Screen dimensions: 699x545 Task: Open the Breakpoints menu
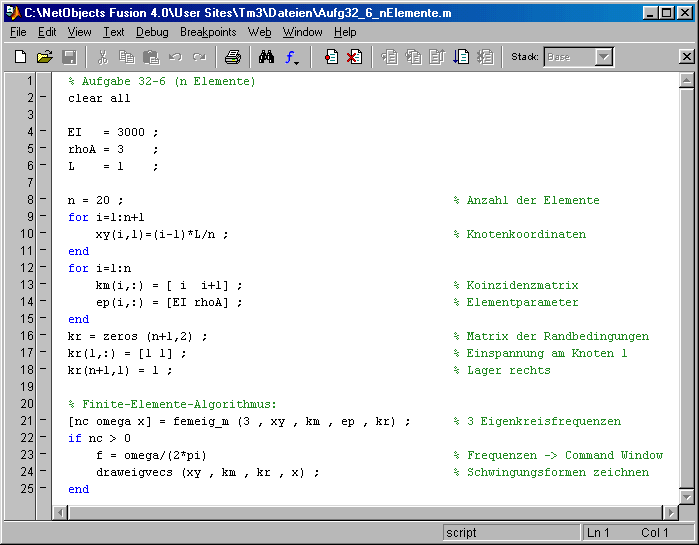tap(208, 32)
